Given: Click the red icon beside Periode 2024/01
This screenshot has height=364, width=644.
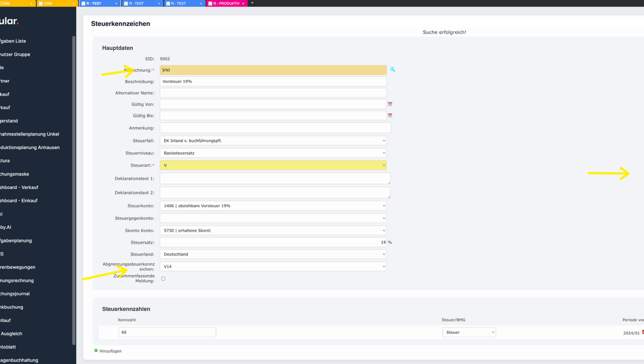Looking at the screenshot, I should (x=642, y=333).
